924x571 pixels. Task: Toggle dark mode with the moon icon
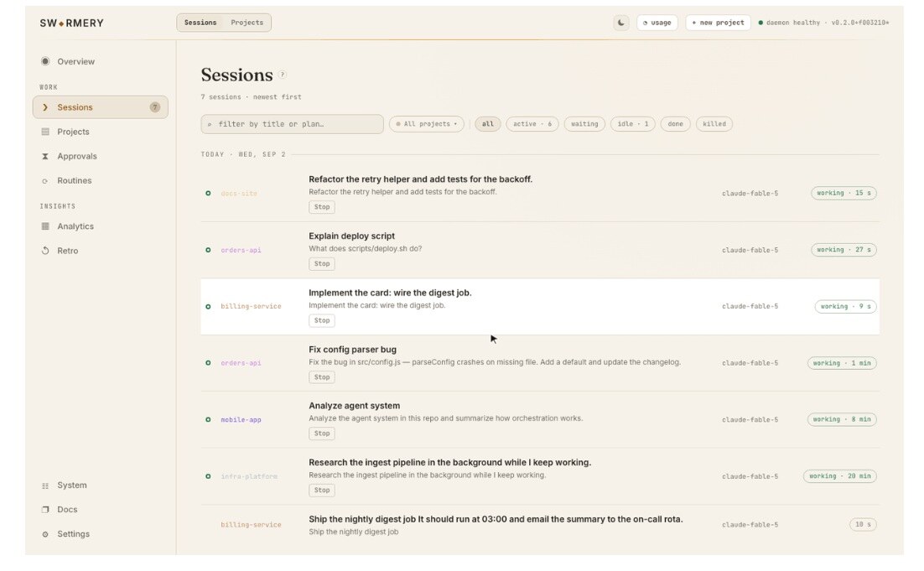click(621, 23)
